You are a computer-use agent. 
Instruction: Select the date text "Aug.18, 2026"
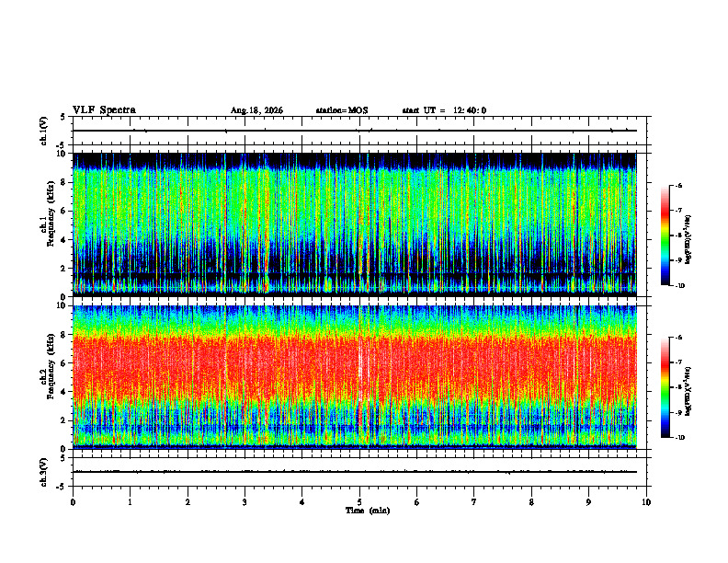256,110
